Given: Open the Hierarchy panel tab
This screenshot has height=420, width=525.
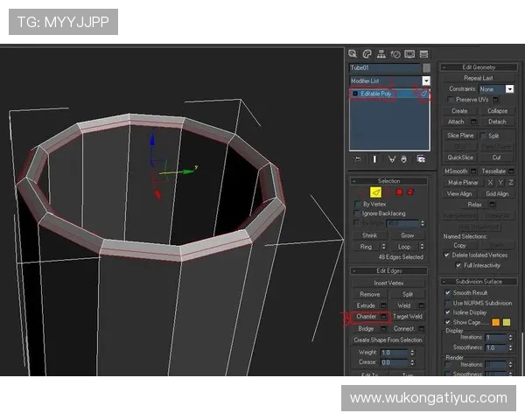Looking at the screenshot, I should [x=381, y=53].
